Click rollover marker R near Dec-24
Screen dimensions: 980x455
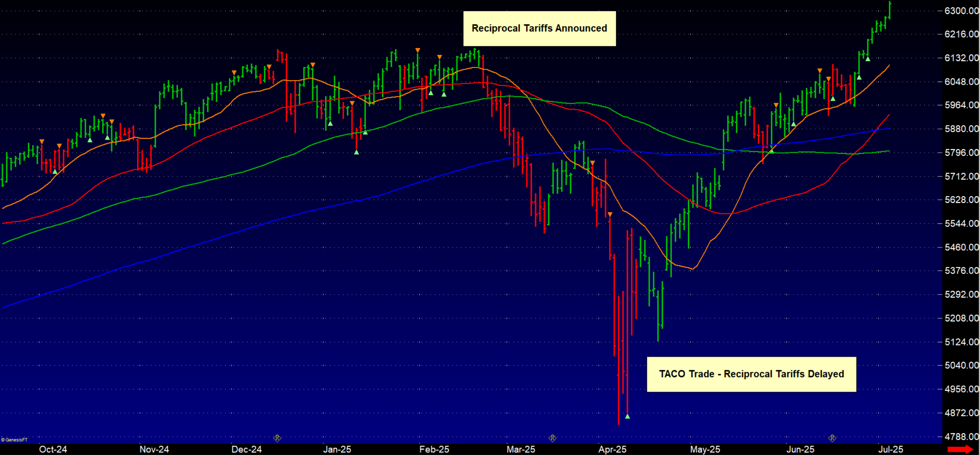[277, 438]
